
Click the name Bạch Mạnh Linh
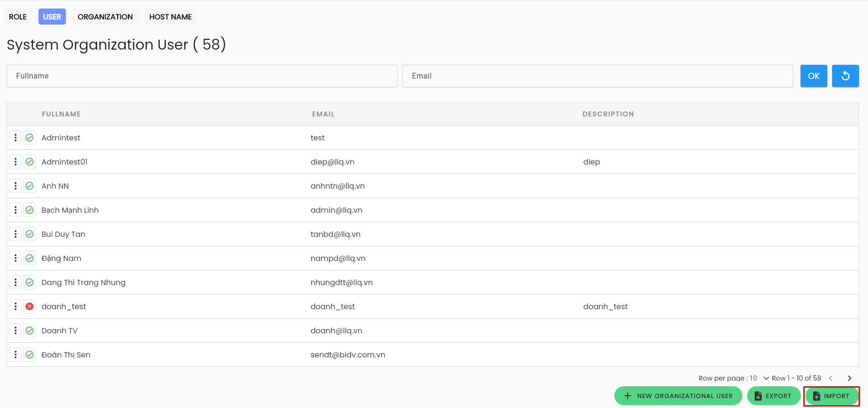70,210
